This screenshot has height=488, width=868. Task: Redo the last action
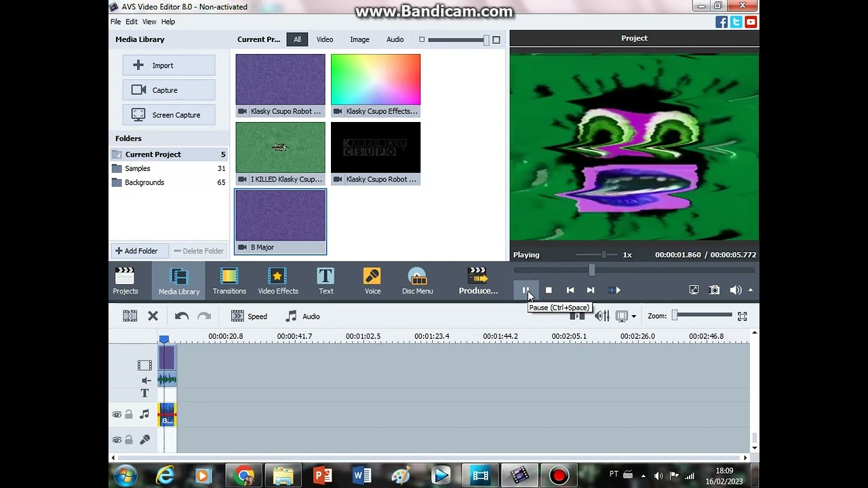tap(204, 316)
